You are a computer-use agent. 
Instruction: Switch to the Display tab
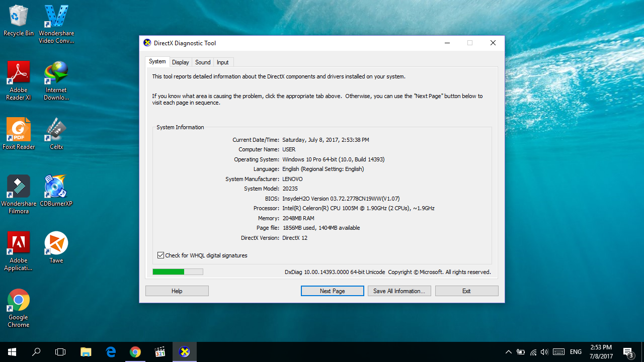coord(181,62)
